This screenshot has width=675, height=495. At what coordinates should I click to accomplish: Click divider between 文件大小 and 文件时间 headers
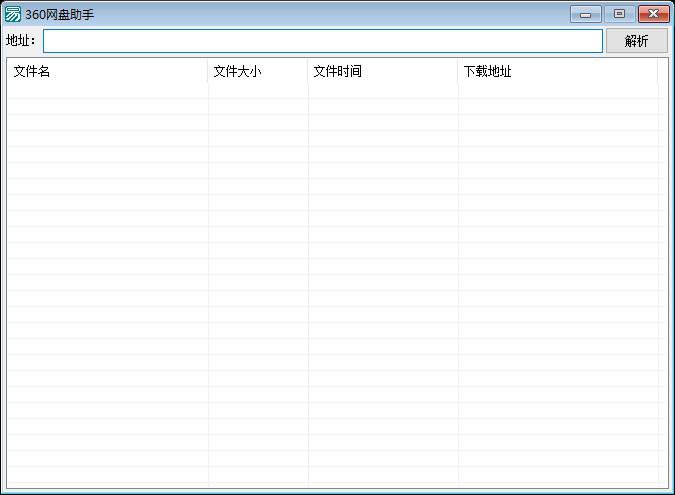tap(308, 72)
